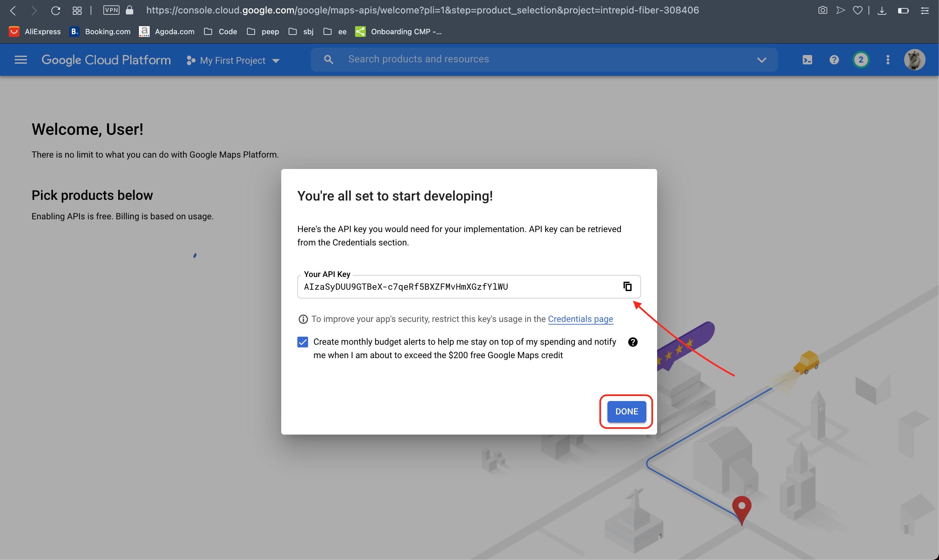Image resolution: width=939 pixels, height=560 pixels.
Task: Copy the API key with copy icon
Action: pyautogui.click(x=627, y=286)
